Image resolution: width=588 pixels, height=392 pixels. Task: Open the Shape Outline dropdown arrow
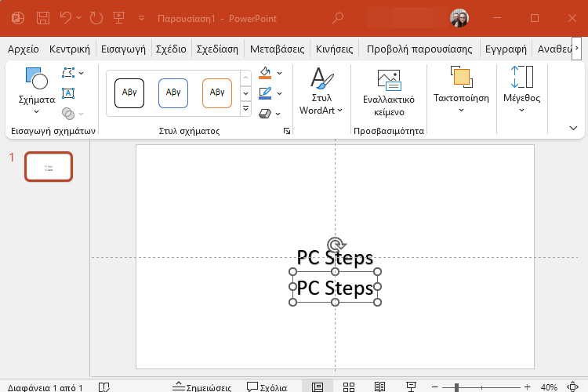click(x=279, y=93)
